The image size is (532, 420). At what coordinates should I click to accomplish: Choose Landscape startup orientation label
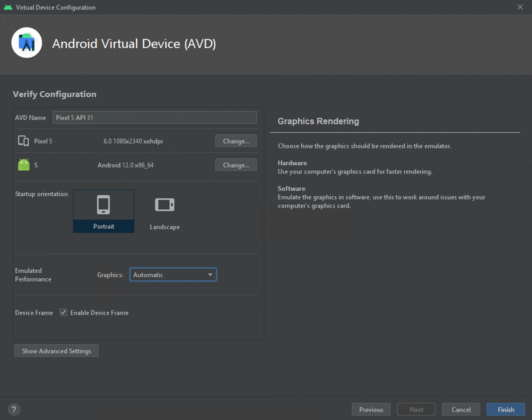[165, 227]
